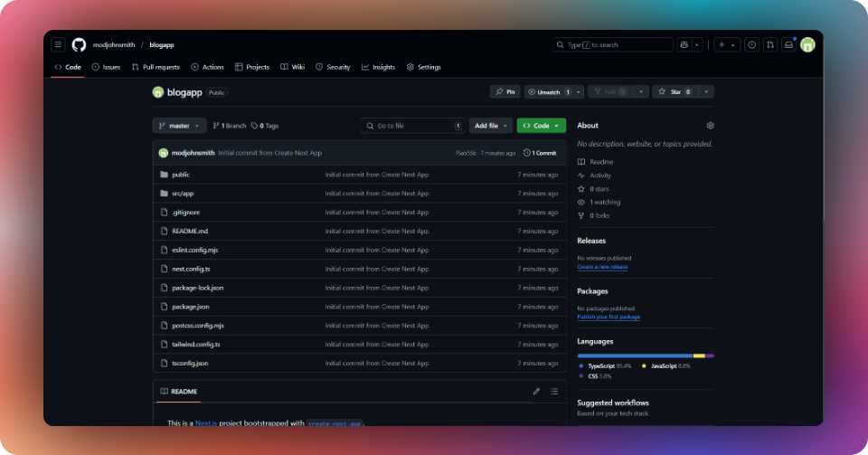The image size is (868, 455).
Task: Open the notifications inbox icon
Action: (x=788, y=45)
